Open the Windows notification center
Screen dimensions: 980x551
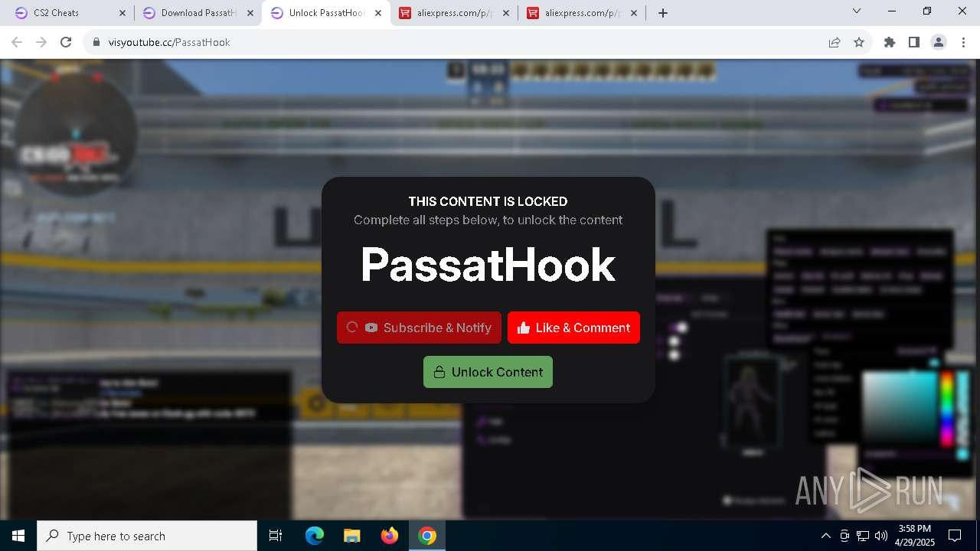(x=955, y=536)
